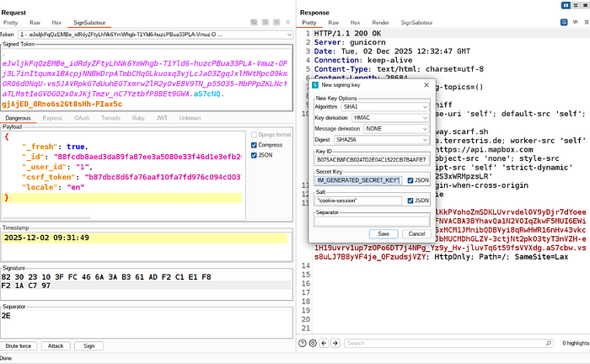
Task: Open search settings gear icon
Action: (x=313, y=343)
